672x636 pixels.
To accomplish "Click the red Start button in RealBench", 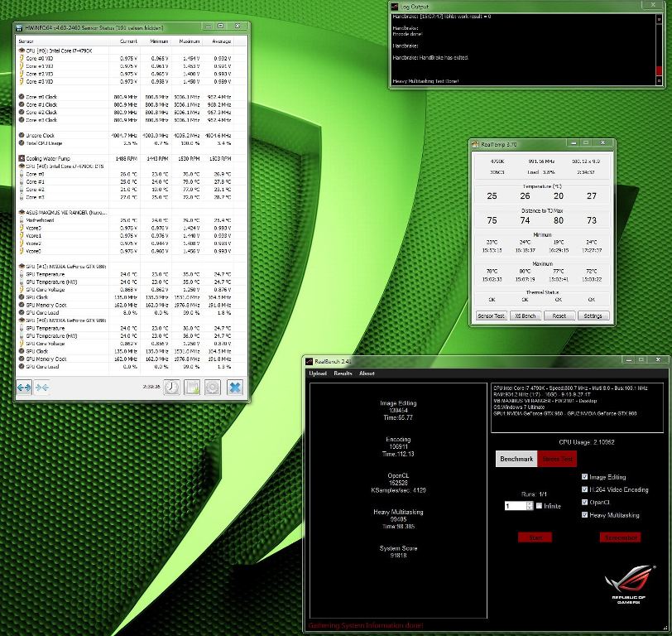I will (x=535, y=537).
